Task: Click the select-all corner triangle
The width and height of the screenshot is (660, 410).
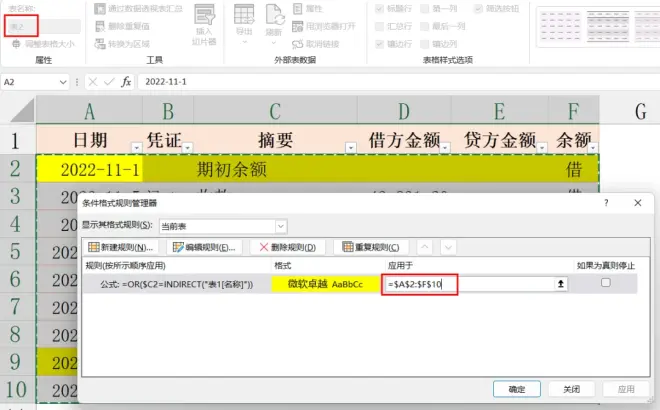Action: pos(24,111)
